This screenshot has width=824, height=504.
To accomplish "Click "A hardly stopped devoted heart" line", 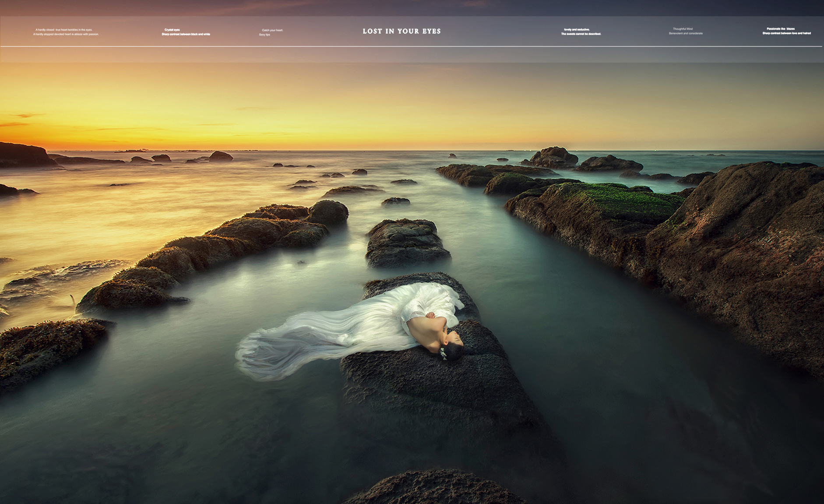I will click(66, 34).
